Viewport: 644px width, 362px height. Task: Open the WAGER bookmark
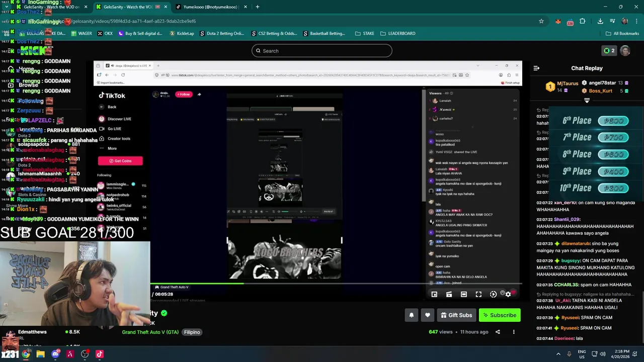coord(82,34)
